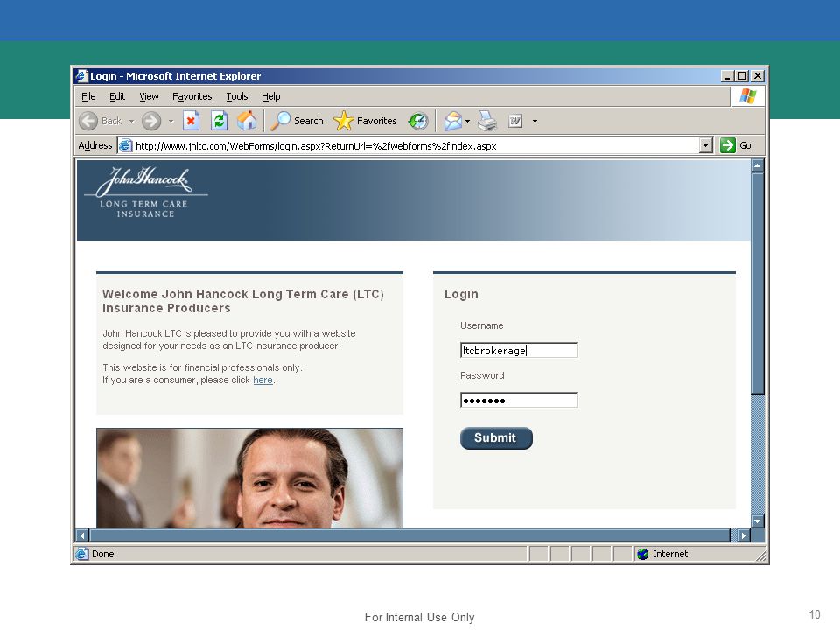Maximize the Internet Explorer window
The height and width of the screenshot is (630, 840).
(741, 76)
